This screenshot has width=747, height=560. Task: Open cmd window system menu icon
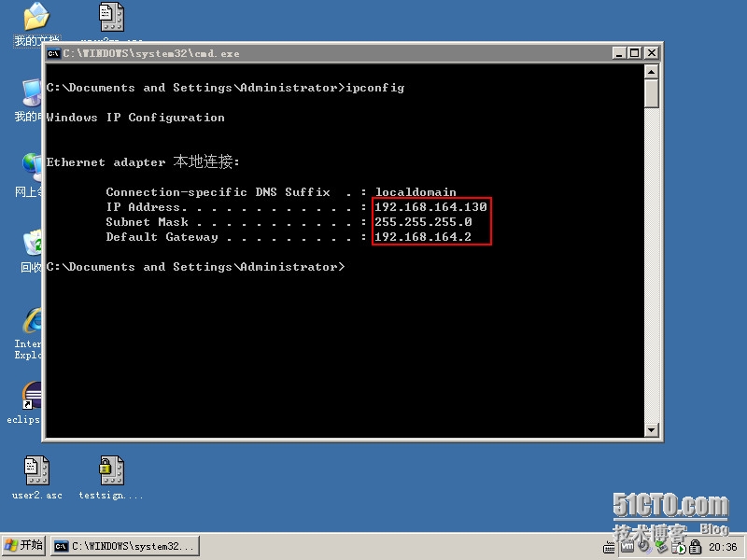click(x=54, y=53)
